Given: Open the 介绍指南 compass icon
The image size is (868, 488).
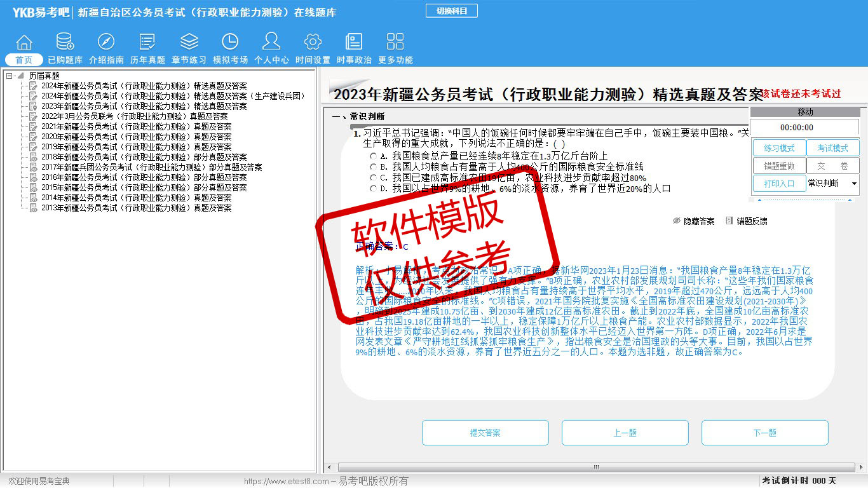Looking at the screenshot, I should 106,43.
